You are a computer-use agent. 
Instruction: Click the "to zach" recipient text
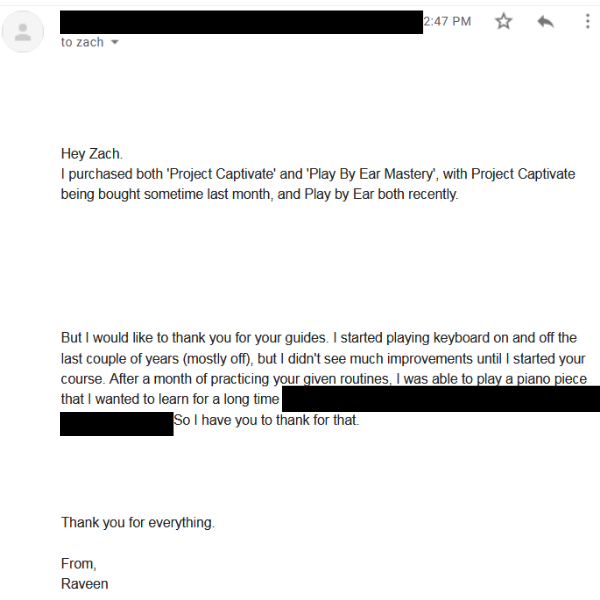[x=82, y=43]
